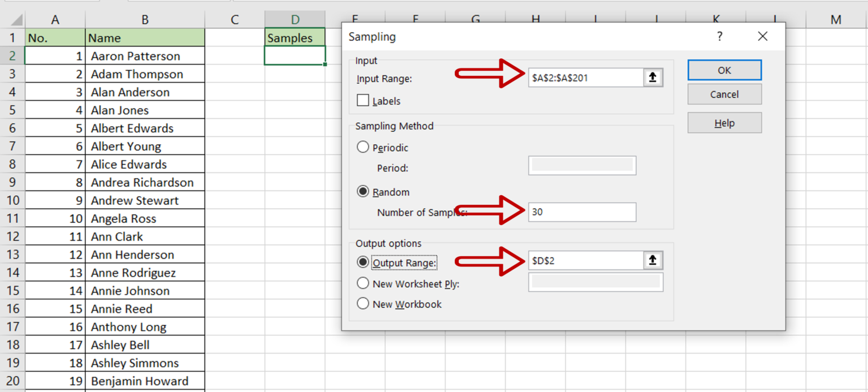The width and height of the screenshot is (868, 392).
Task: Click cell 'Albert Young'
Action: tap(145, 147)
